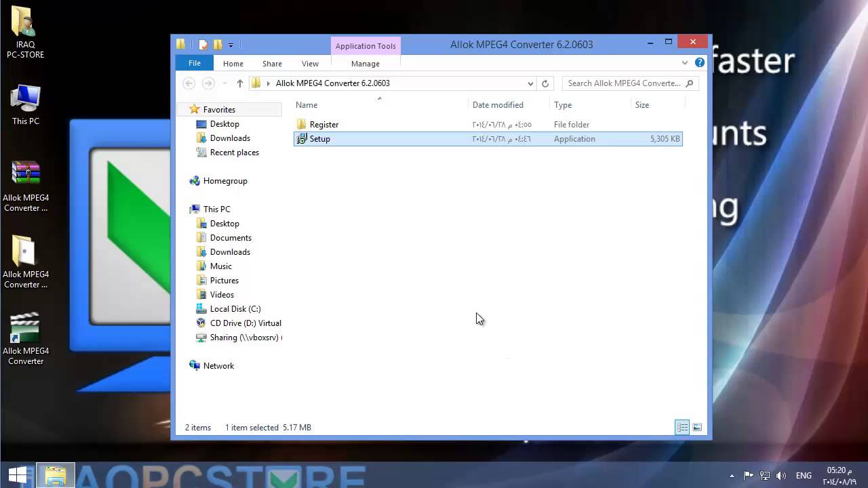Switch to Large icons view button
The image size is (868, 488).
(x=697, y=427)
